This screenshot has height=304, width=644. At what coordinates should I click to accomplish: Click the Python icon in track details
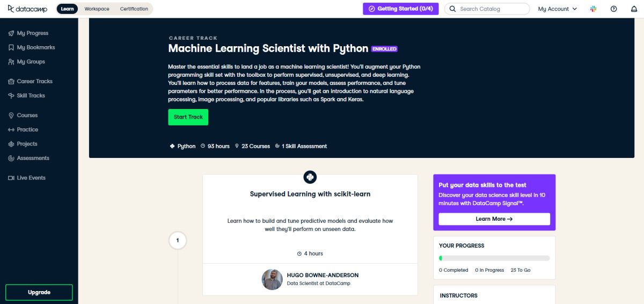pyautogui.click(x=172, y=146)
